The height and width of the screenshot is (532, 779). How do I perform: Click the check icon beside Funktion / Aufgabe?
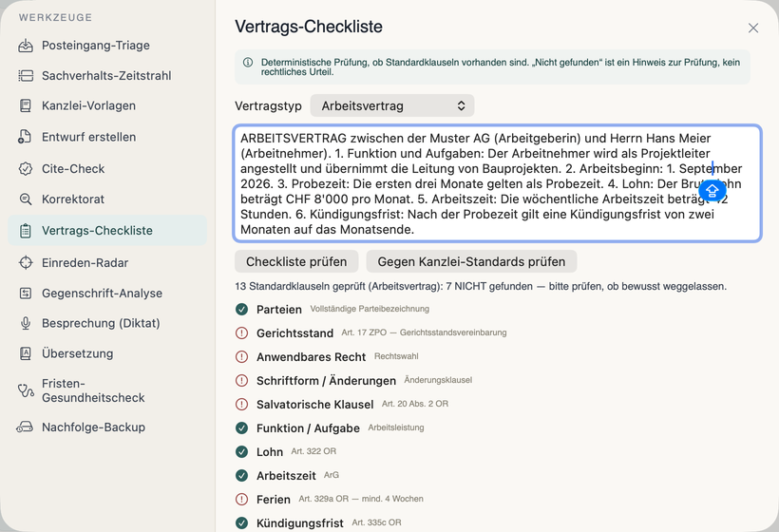242,428
